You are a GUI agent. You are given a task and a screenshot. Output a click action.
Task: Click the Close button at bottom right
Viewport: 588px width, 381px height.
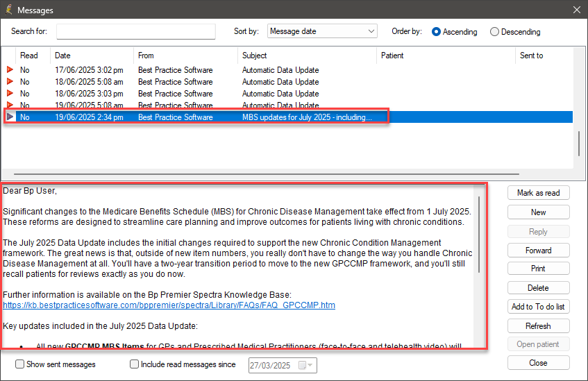[x=539, y=363]
